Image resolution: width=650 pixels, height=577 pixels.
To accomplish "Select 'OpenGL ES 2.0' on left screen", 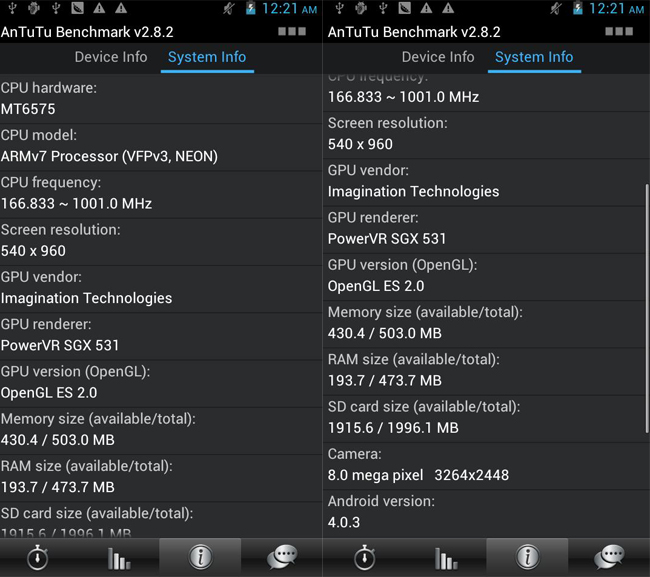I will (49, 393).
